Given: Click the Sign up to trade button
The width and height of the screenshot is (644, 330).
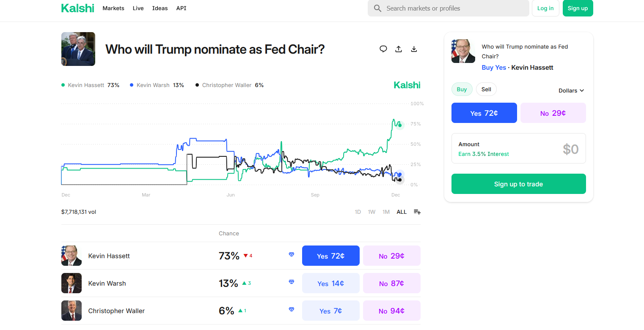Looking at the screenshot, I should click(x=518, y=184).
